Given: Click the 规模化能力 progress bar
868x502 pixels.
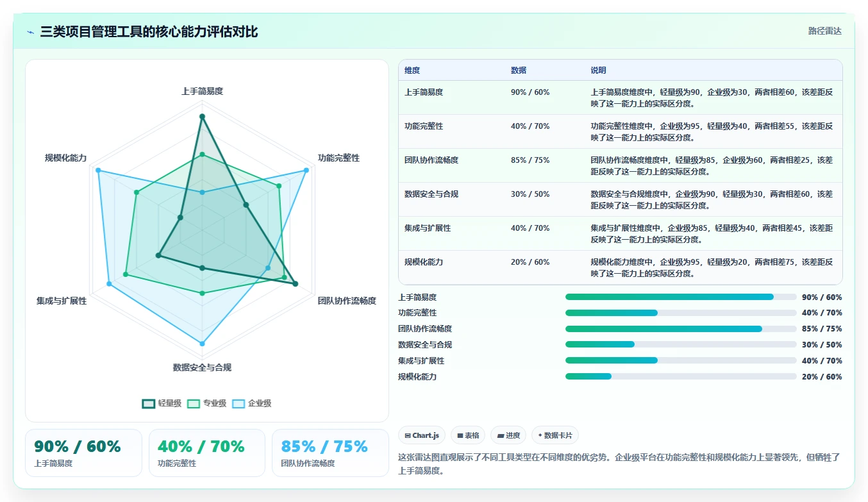Looking at the screenshot, I should coord(681,376).
